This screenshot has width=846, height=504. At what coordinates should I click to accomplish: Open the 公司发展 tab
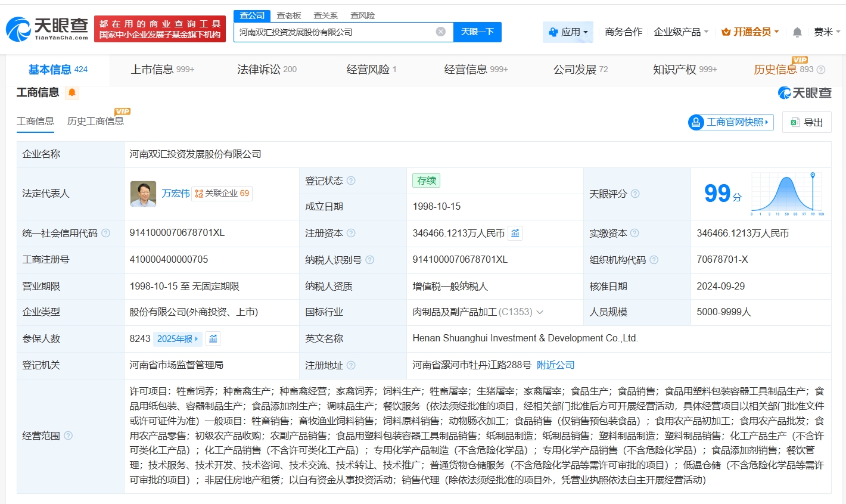581,70
